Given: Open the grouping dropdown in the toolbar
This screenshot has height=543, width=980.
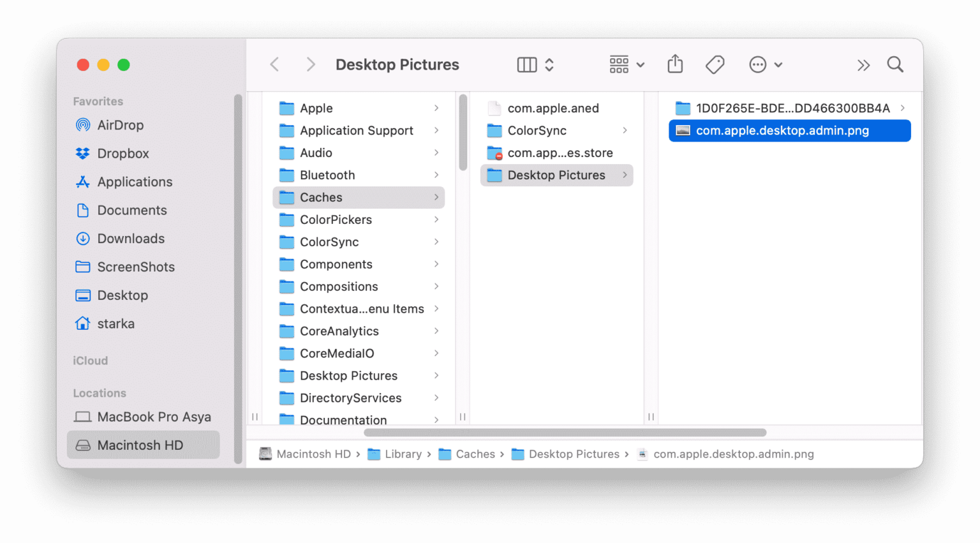Looking at the screenshot, I should pos(626,64).
